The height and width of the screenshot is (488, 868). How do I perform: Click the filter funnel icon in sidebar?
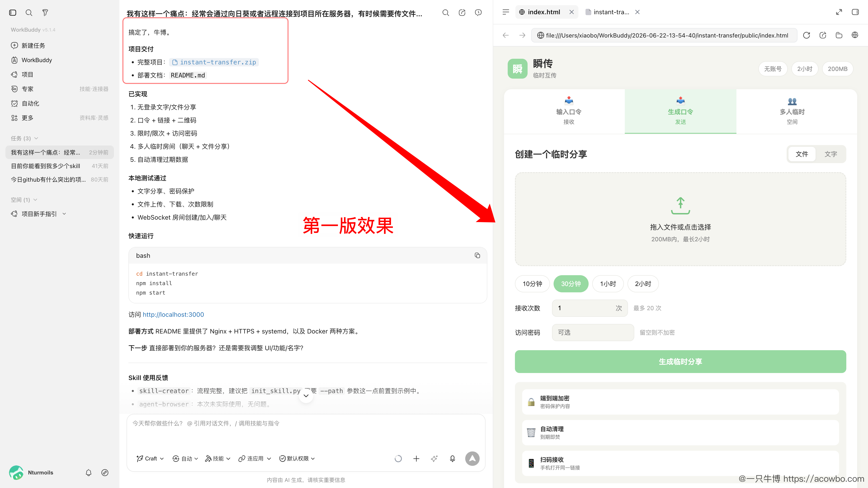(x=45, y=12)
